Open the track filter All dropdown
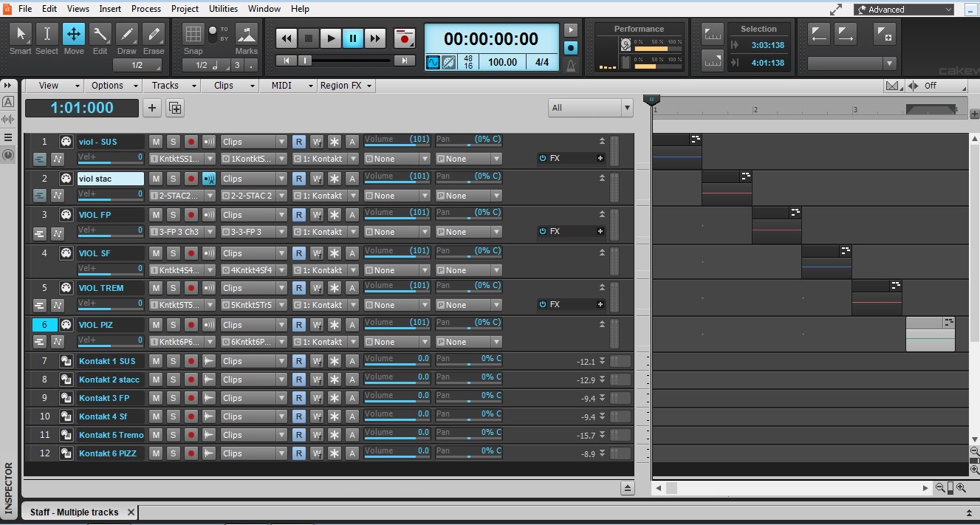Image resolution: width=980 pixels, height=525 pixels. point(591,108)
